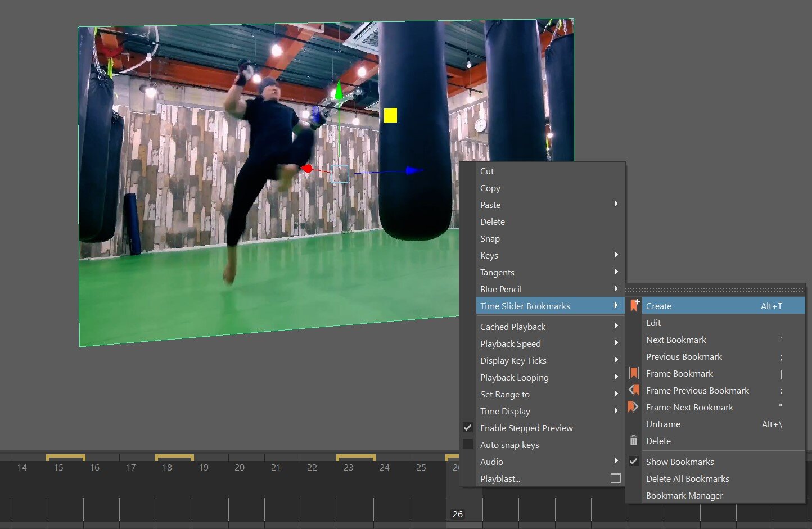Click the blue Z-axis arrow of the manipulator
812x529 pixels.
point(414,170)
